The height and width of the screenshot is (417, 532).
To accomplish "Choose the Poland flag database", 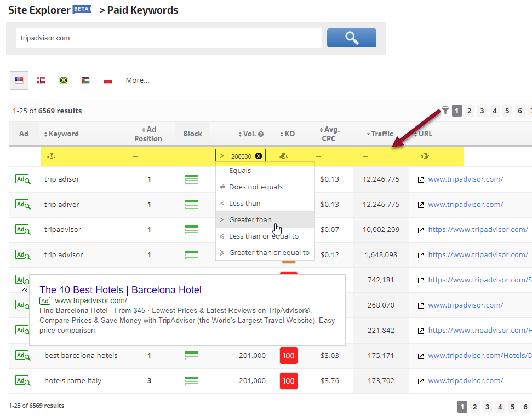I will click(x=108, y=80).
